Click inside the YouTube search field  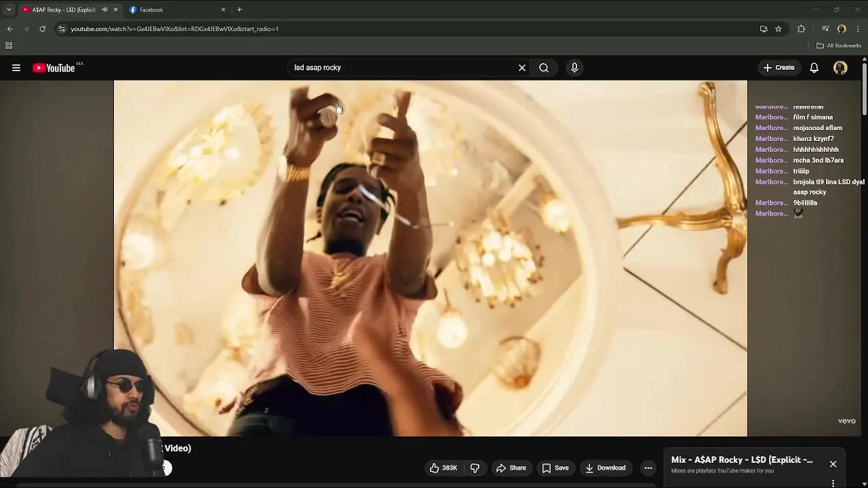tap(403, 68)
